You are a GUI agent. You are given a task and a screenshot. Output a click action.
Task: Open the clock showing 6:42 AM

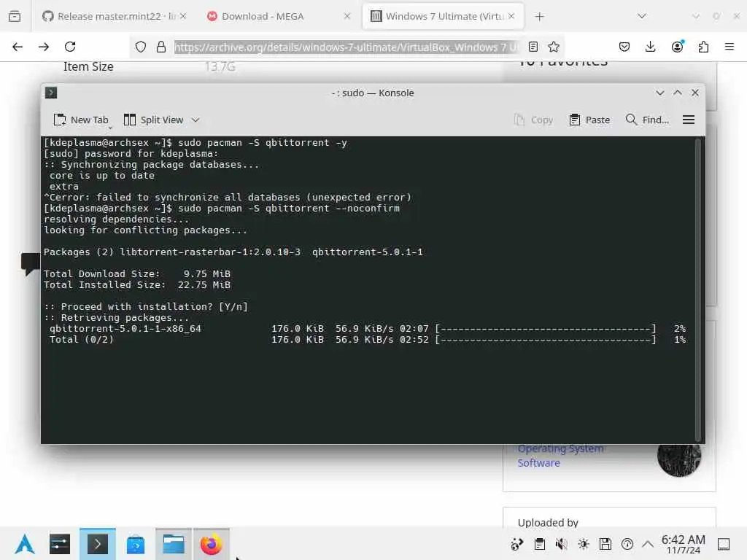[x=683, y=544]
